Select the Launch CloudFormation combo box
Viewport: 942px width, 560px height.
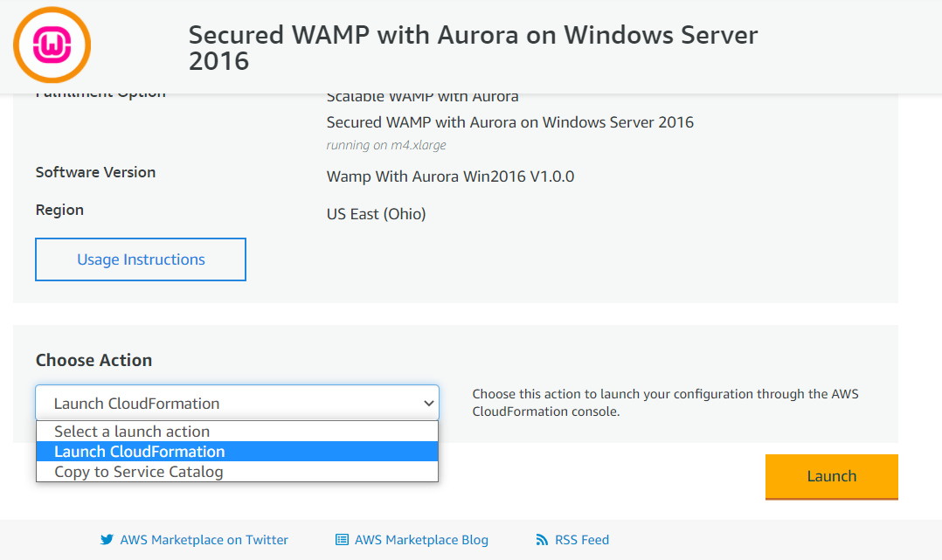238,403
